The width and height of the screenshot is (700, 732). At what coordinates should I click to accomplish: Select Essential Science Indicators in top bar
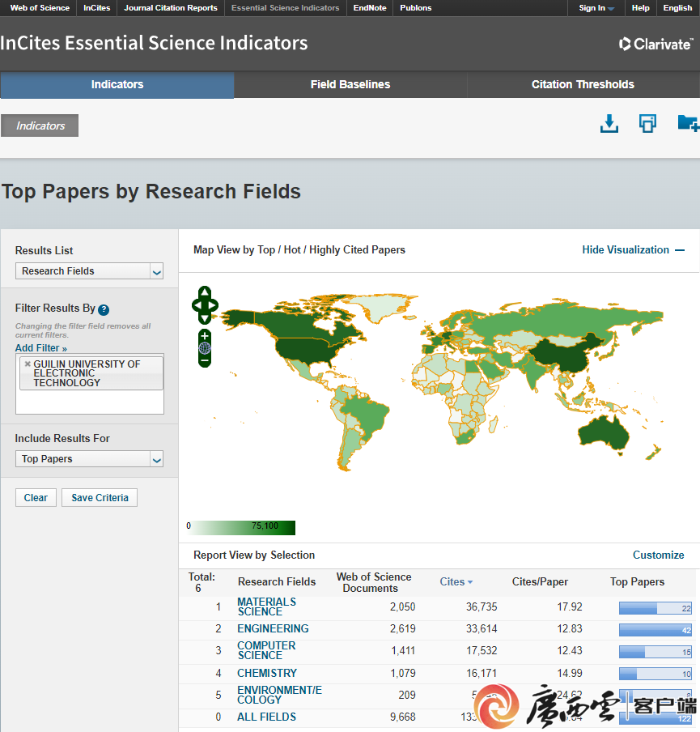point(285,8)
